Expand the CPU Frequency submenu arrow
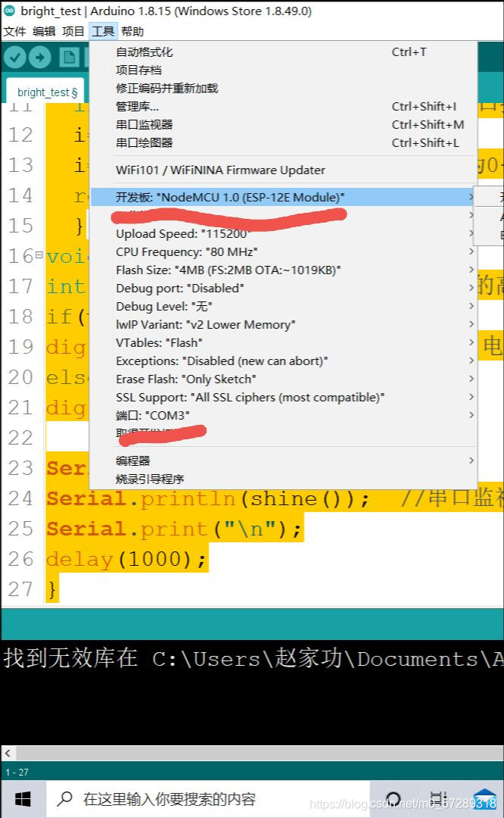This screenshot has height=818, width=504. tap(471, 251)
